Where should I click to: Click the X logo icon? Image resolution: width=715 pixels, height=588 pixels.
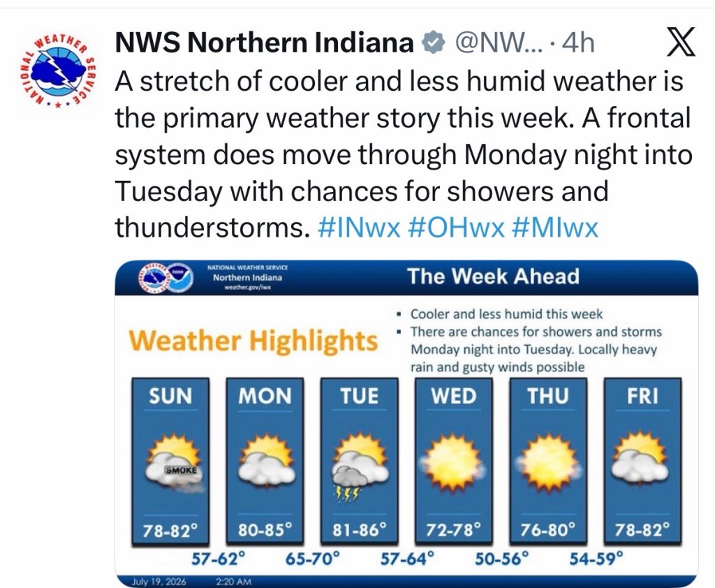pyautogui.click(x=681, y=41)
